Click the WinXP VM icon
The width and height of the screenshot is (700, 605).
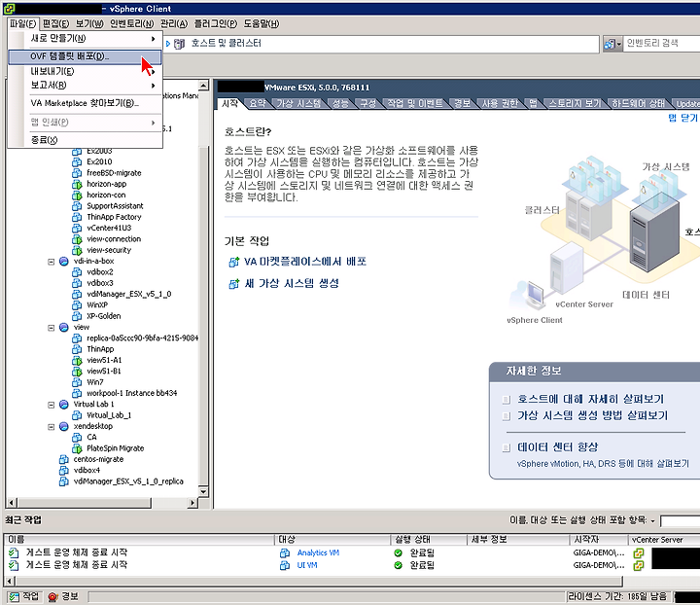[x=77, y=305]
